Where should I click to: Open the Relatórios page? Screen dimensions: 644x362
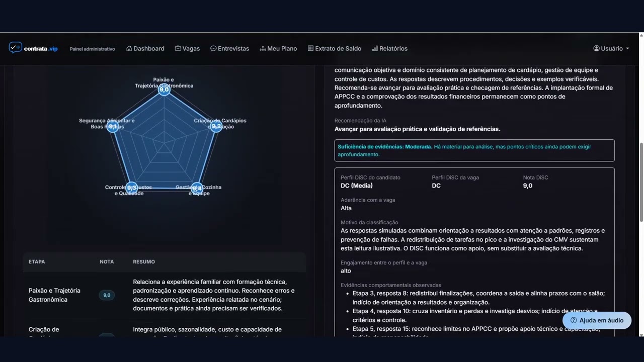click(x=389, y=49)
